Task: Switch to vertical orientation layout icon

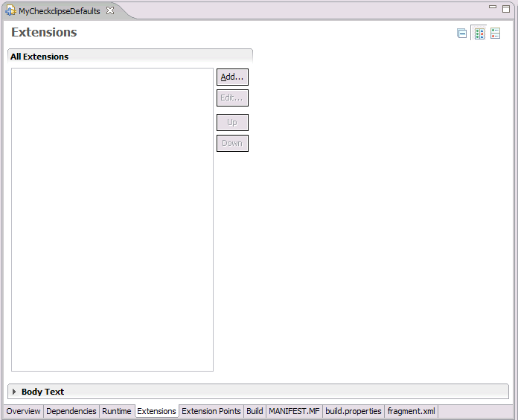Action: (495, 34)
